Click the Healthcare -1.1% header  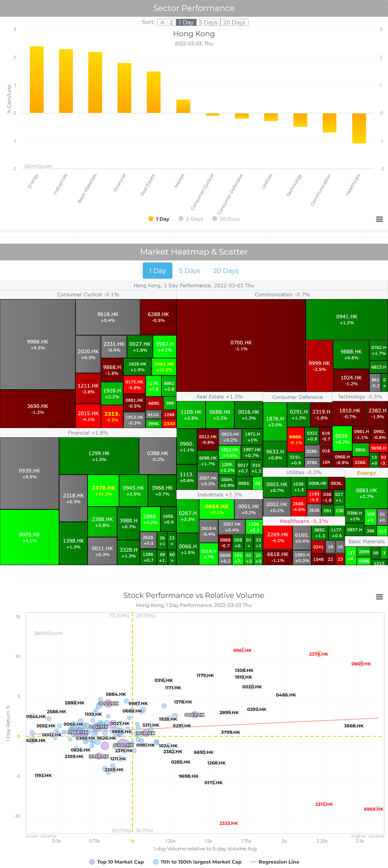click(x=304, y=521)
